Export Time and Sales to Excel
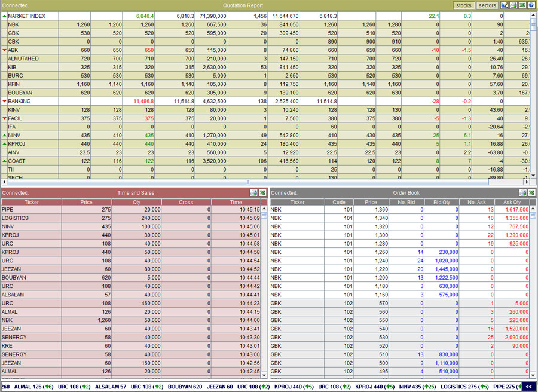 coord(262,193)
